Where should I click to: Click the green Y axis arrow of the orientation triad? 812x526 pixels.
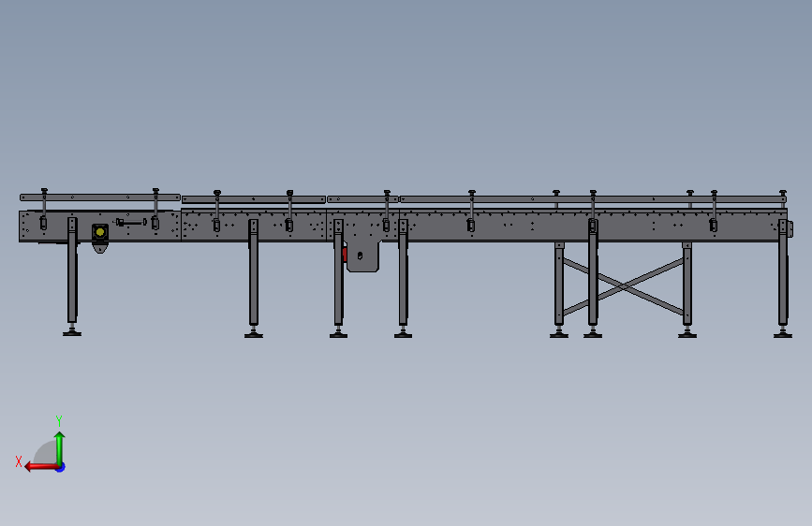60,448
